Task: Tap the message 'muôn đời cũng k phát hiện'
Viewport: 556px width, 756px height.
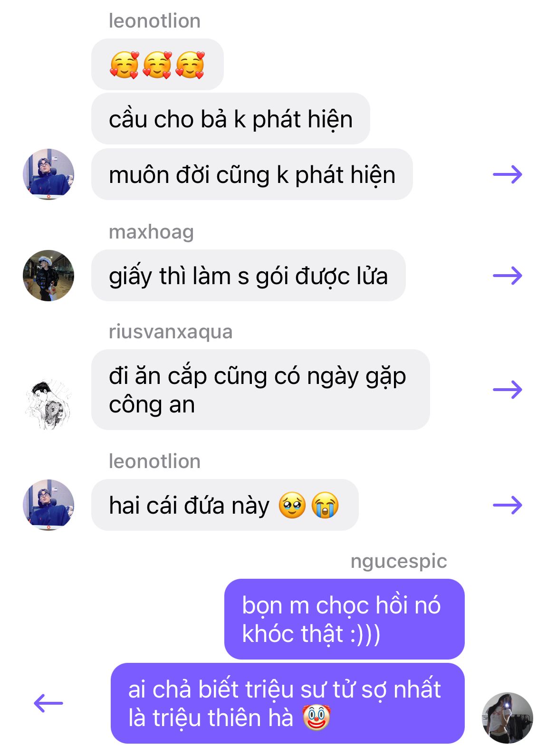Action: 252,174
